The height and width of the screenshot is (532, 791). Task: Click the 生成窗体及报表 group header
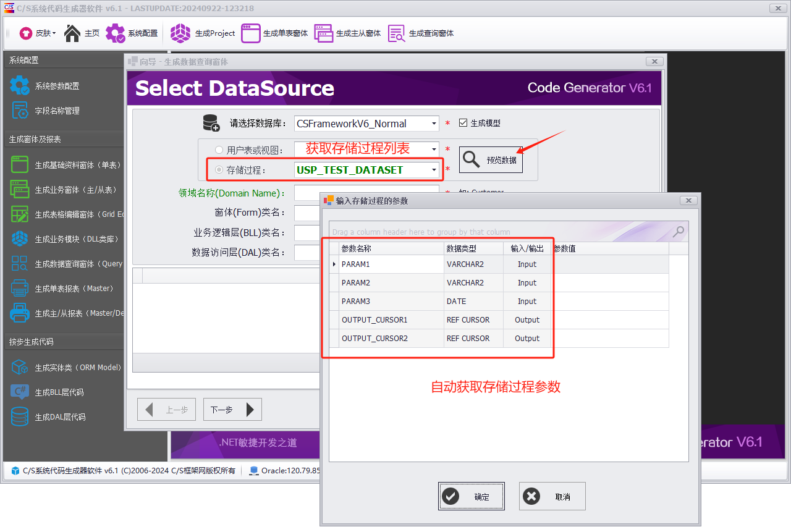(63, 139)
